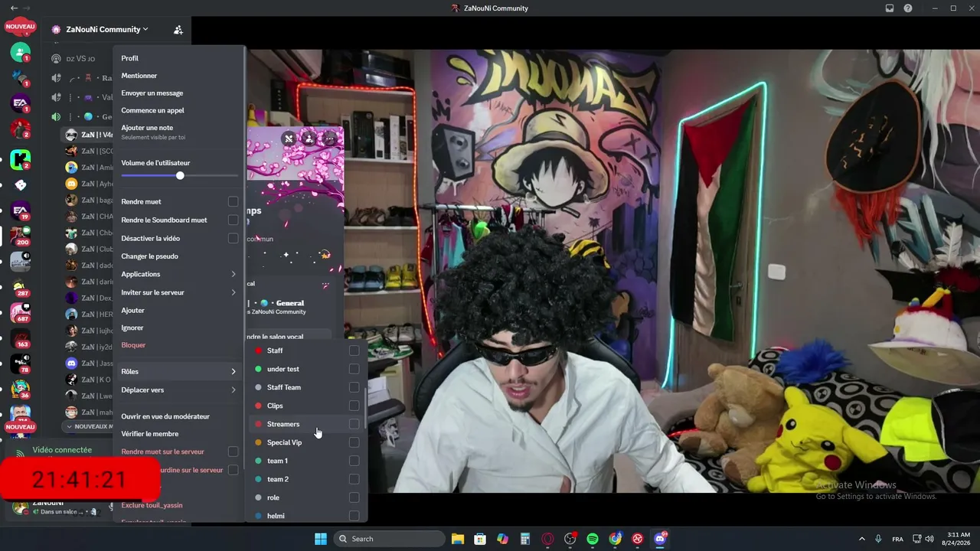Check the Staff Team role checkbox
Image resolution: width=980 pixels, height=551 pixels.
click(354, 387)
